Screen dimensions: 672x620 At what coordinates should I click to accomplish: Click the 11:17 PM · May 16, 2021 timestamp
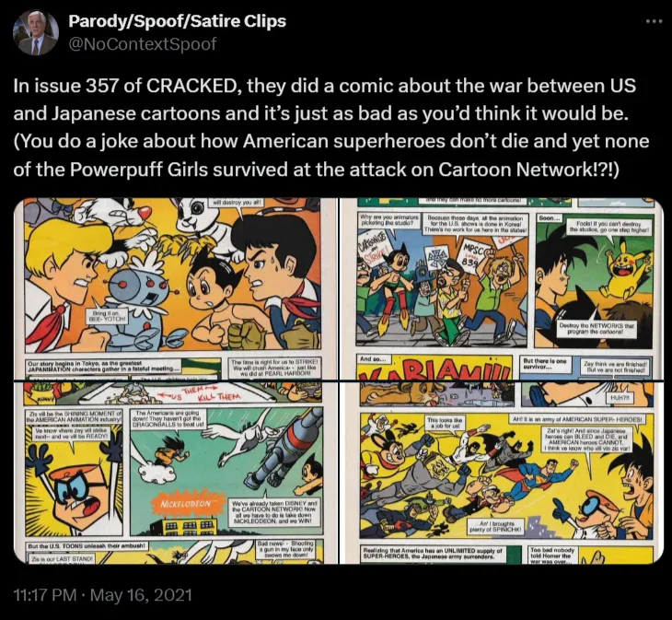[x=103, y=595]
